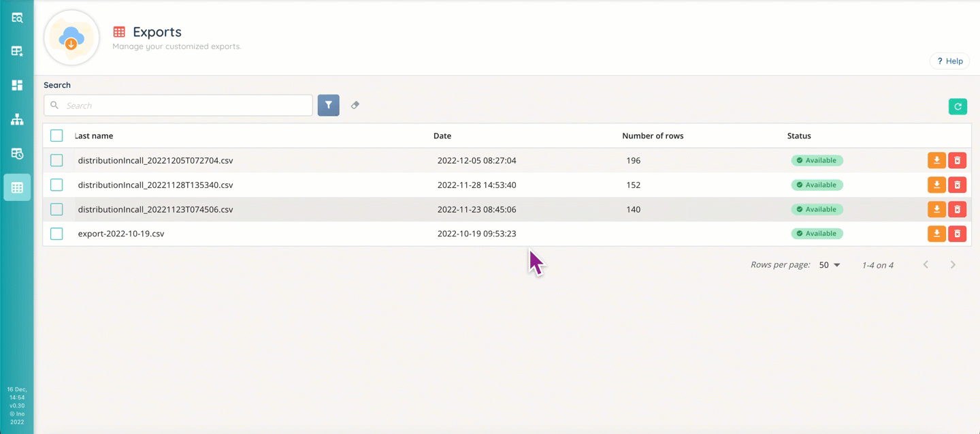The height and width of the screenshot is (434, 980).
Task: Download distributionIncall_20221123T074506.csv file
Action: tap(936, 209)
